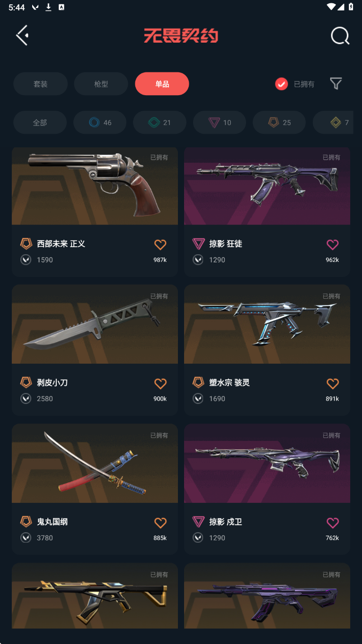
Task: Like 剥皮小刀 using heart icon
Action: click(x=160, y=384)
